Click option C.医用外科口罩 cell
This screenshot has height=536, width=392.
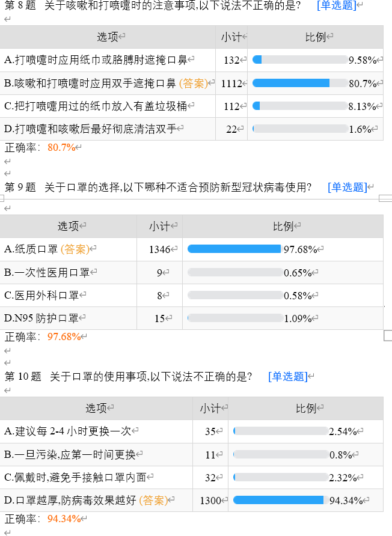point(41,296)
